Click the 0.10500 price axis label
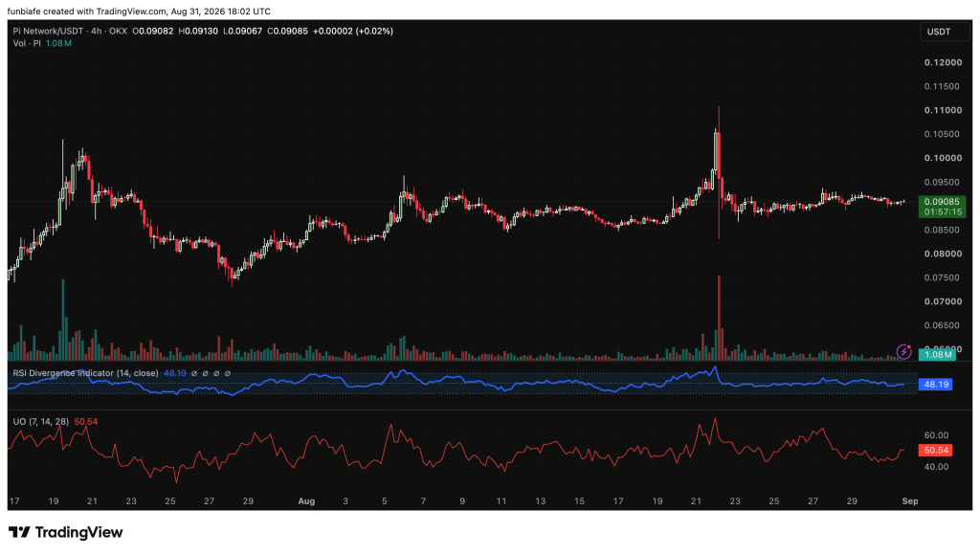This screenshot has width=980, height=554. [x=943, y=134]
